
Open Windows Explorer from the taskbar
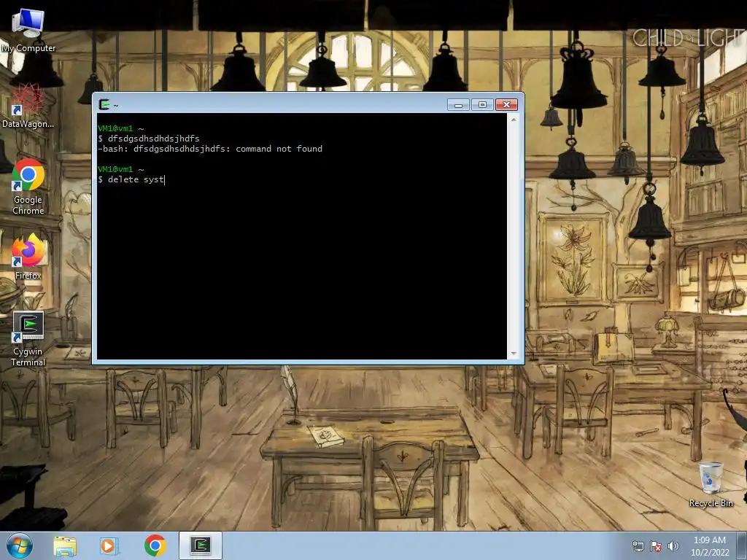[65, 545]
